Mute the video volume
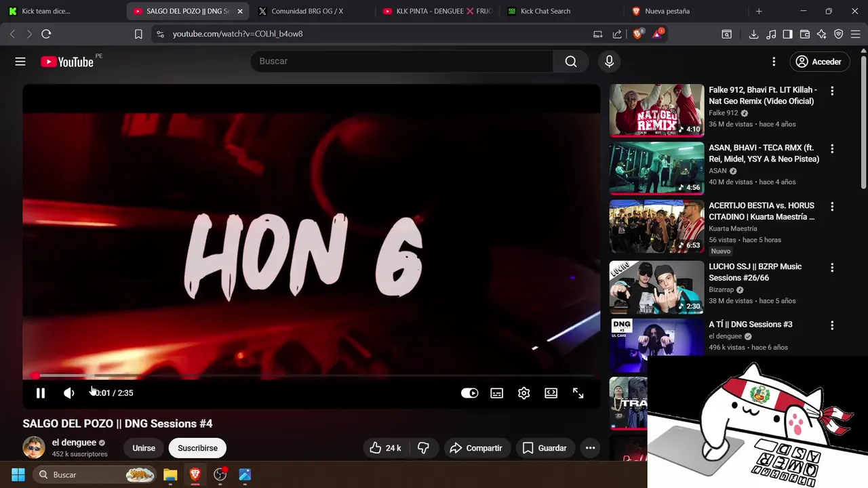This screenshot has width=868, height=488. point(69,393)
